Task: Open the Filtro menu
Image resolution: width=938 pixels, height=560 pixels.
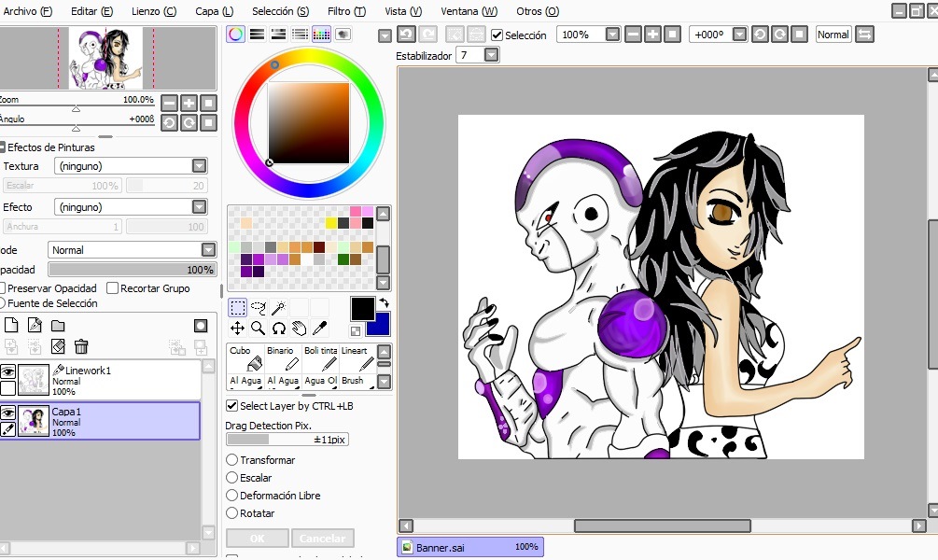Action: (346, 11)
